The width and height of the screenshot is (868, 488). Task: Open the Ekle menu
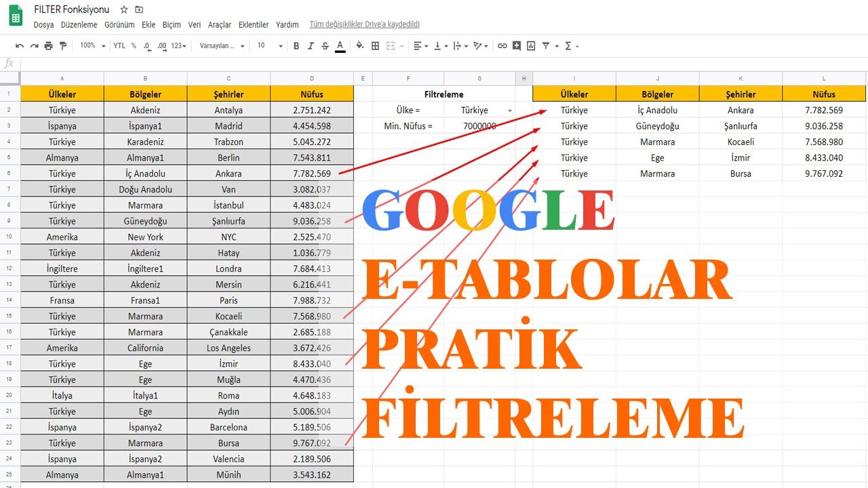(x=149, y=24)
